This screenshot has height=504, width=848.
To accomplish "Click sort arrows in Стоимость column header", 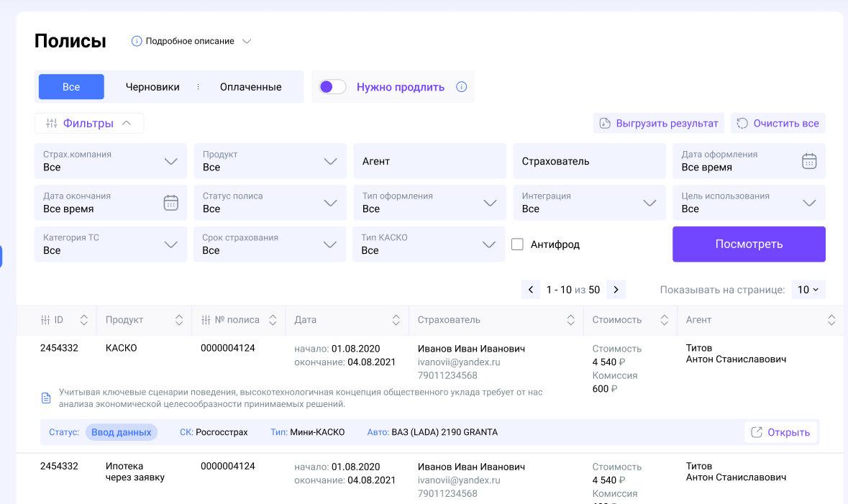I will [665, 320].
